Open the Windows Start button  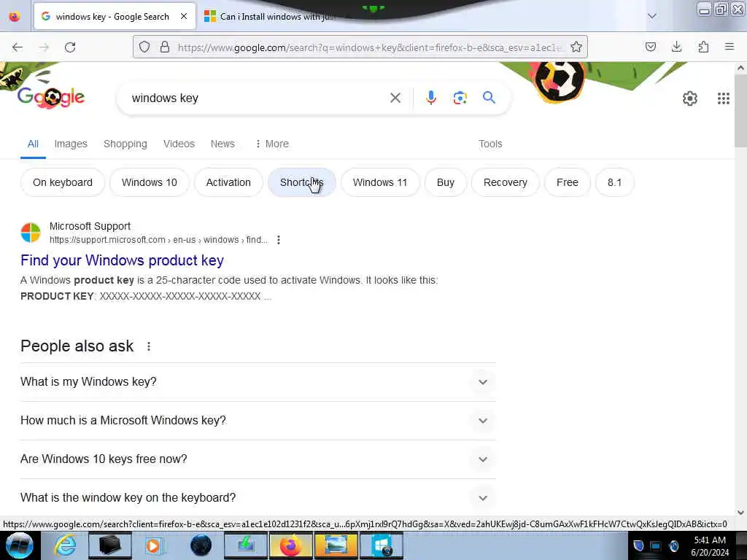click(x=19, y=545)
